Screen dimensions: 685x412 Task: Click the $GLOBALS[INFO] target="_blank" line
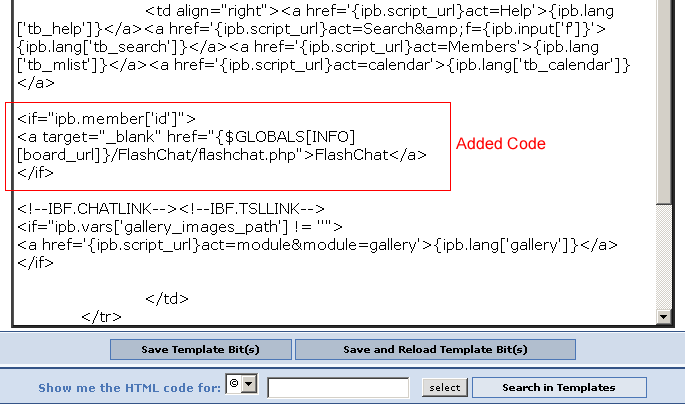click(x=186, y=137)
